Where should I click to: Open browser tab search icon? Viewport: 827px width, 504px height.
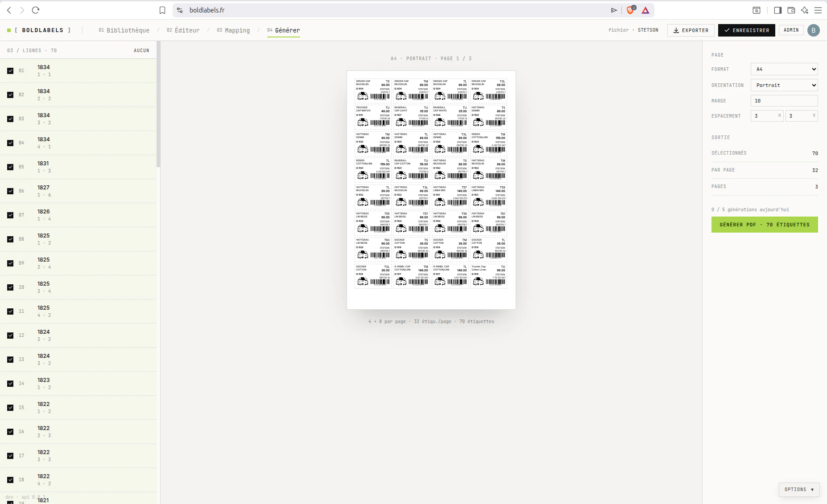[x=757, y=10]
